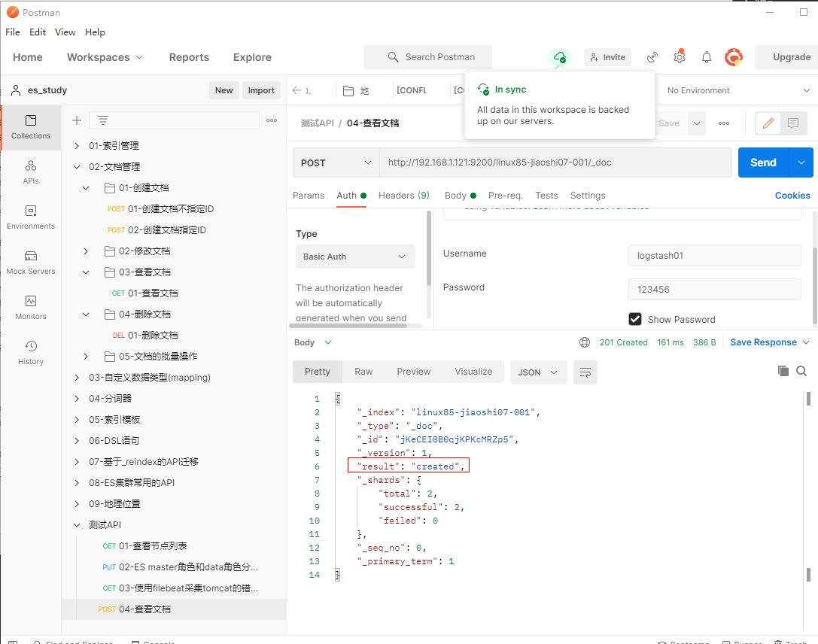Open the notifications bell icon
Image resolution: width=818 pixels, height=644 pixels.
pyautogui.click(x=707, y=57)
